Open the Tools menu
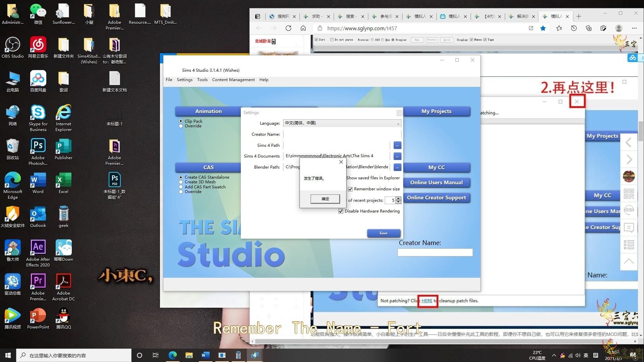 (x=202, y=80)
